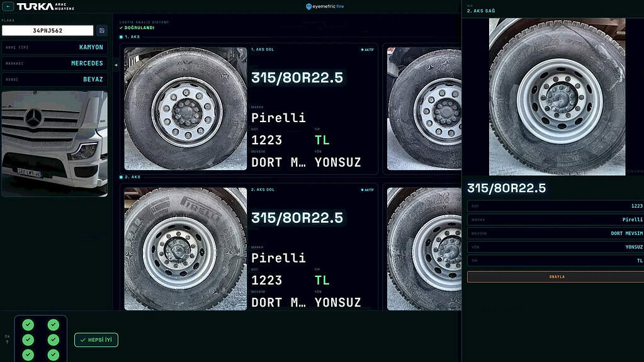
Task: Save the plate number with disk icon
Action: click(x=102, y=30)
